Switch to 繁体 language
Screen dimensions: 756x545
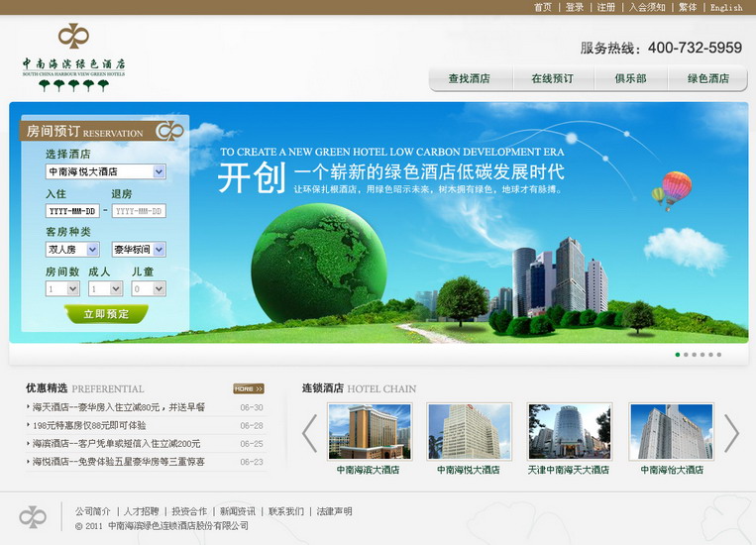688,7
